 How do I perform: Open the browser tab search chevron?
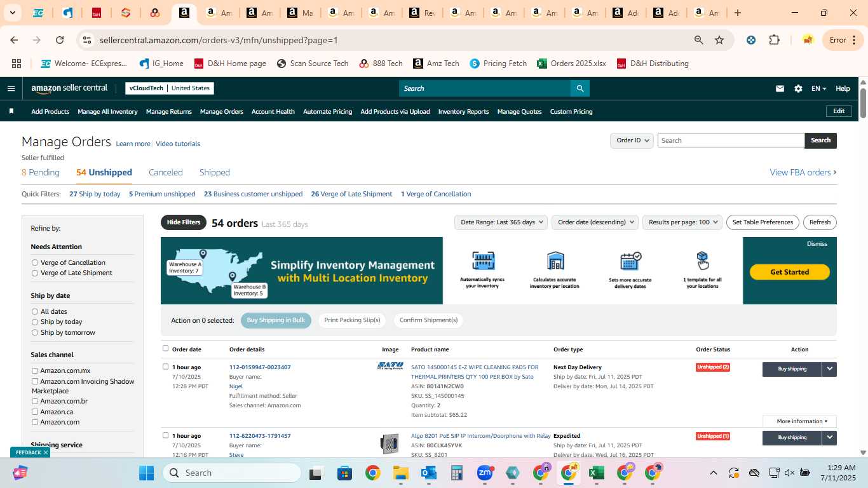coord(12,13)
